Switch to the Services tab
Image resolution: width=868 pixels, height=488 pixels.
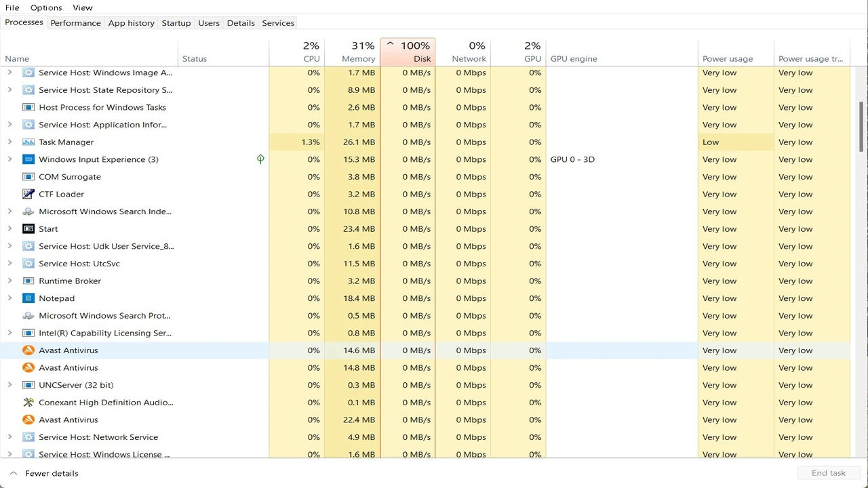click(278, 23)
